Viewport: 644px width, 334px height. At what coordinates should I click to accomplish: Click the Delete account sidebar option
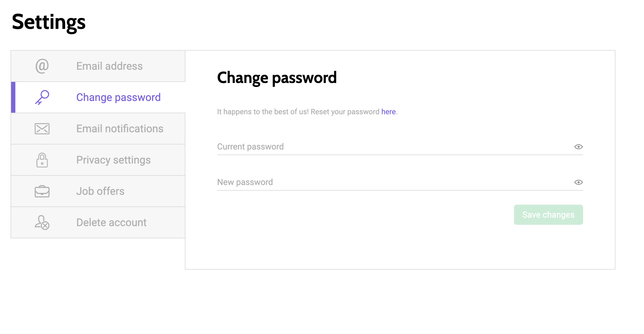point(98,222)
